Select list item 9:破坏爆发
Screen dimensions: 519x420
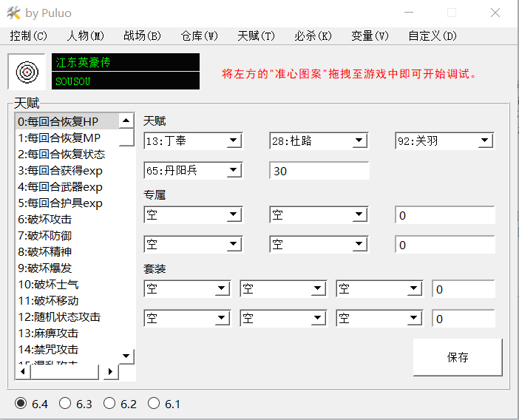67,268
